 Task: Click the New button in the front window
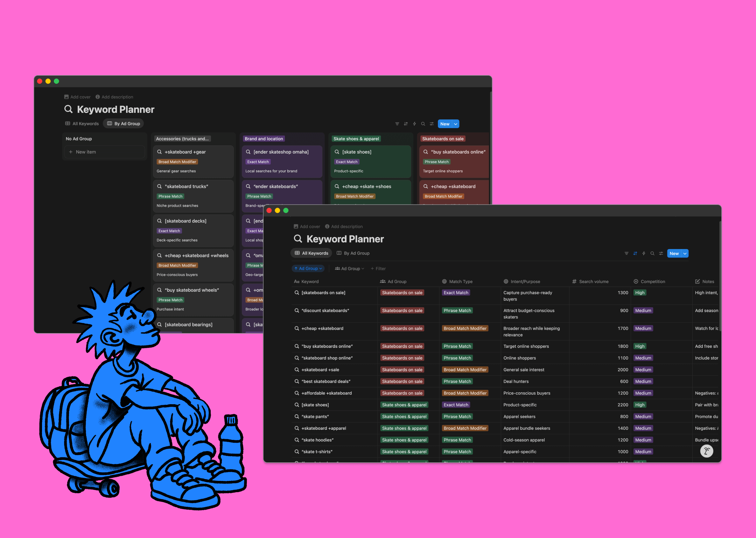pos(674,253)
